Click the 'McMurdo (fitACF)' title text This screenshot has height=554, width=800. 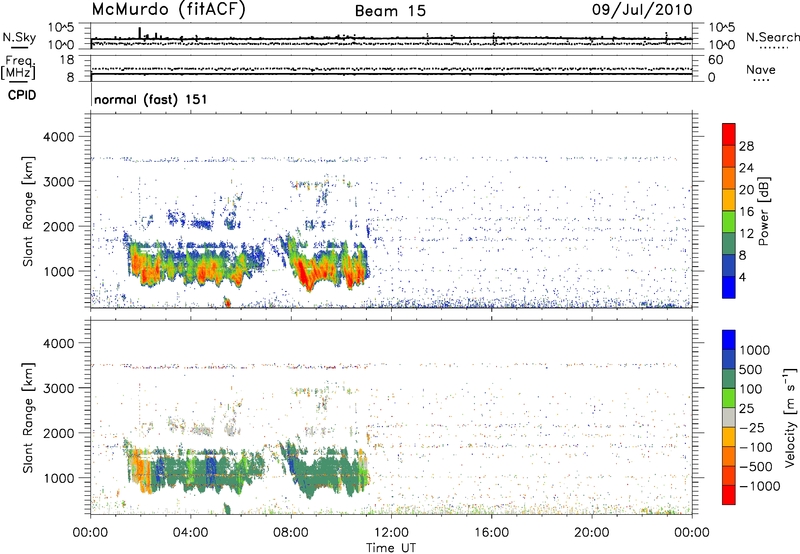coord(168,10)
